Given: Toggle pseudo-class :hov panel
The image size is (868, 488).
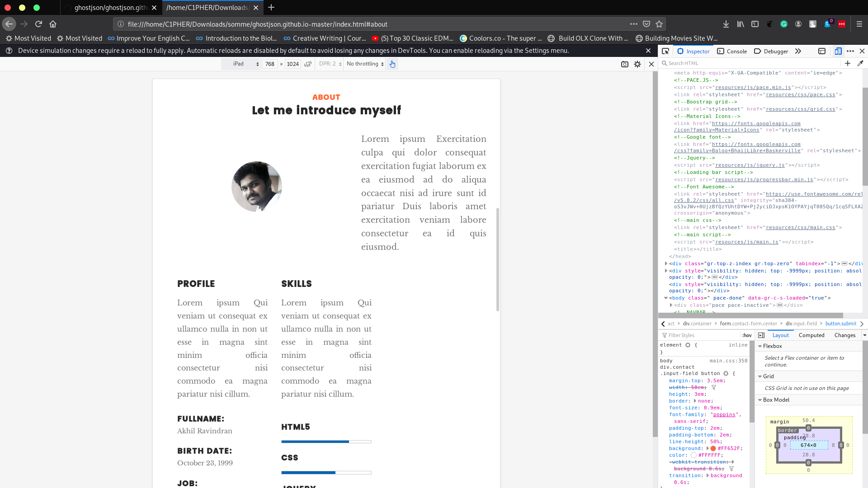Looking at the screenshot, I should click(x=747, y=335).
